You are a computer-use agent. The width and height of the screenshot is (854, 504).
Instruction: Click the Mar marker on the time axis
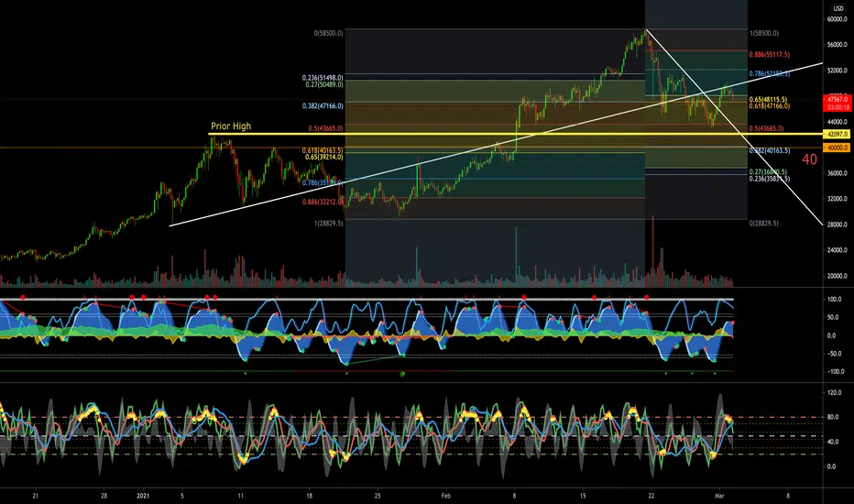coord(719,496)
